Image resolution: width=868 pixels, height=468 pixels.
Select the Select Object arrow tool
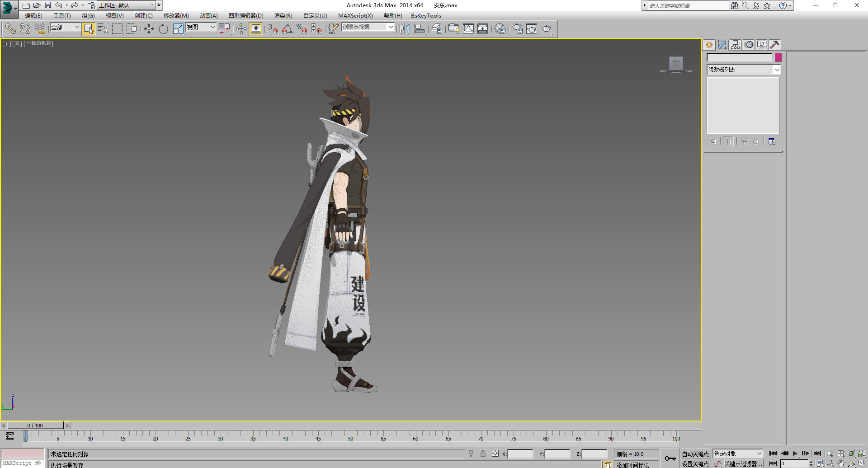(x=89, y=28)
